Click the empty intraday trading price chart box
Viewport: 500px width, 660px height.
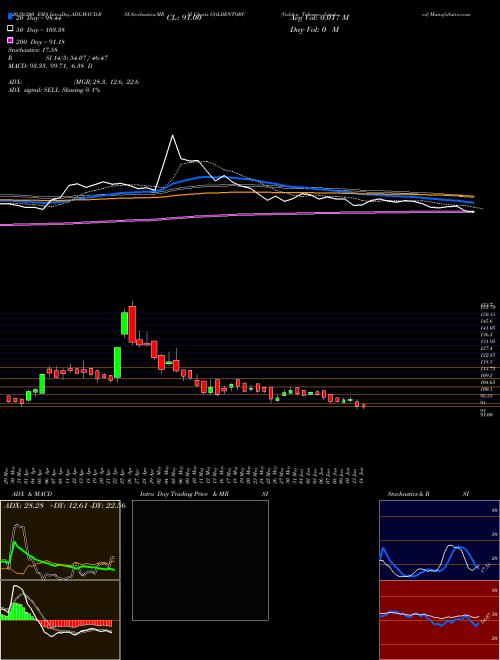(200, 560)
